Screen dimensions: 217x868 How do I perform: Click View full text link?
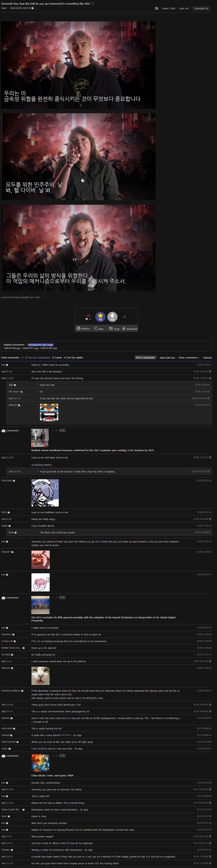pos(167,358)
